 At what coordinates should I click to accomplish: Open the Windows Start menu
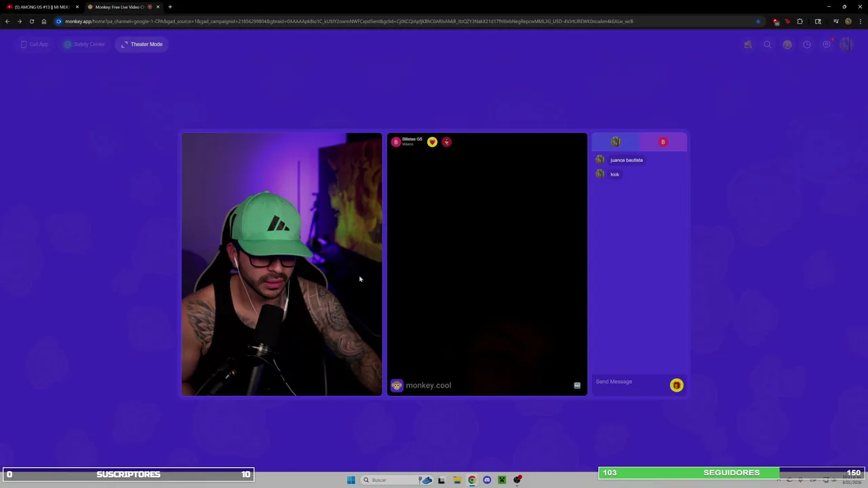coord(351,480)
